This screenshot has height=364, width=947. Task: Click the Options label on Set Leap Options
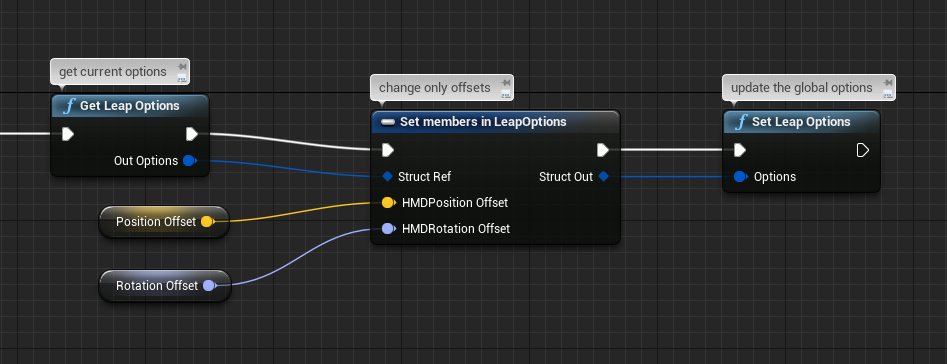[x=775, y=177]
